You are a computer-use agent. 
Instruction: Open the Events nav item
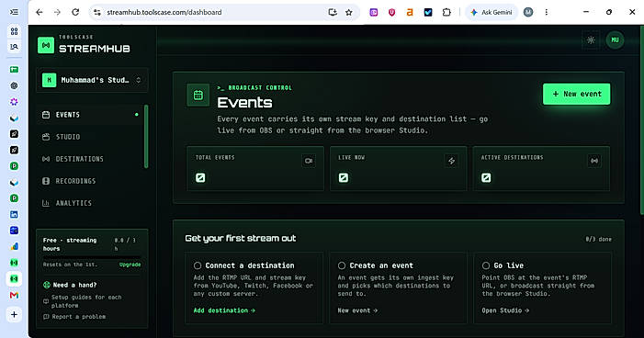[x=90, y=115]
